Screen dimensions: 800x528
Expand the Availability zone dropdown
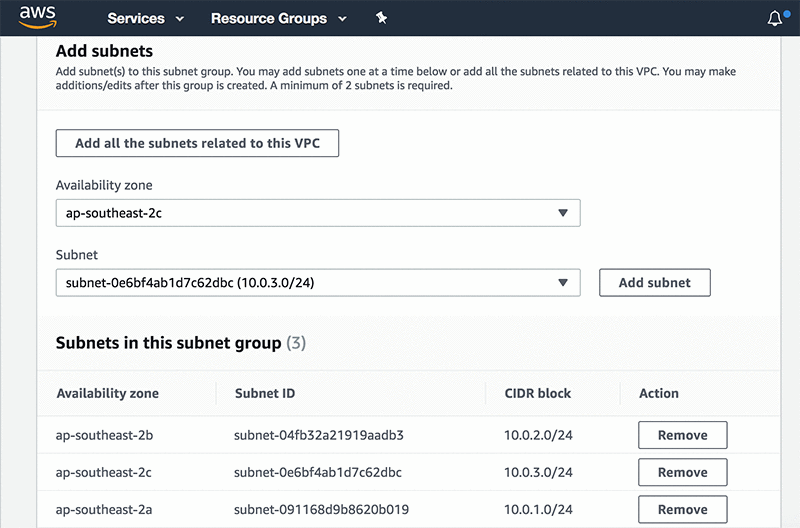[317, 213]
